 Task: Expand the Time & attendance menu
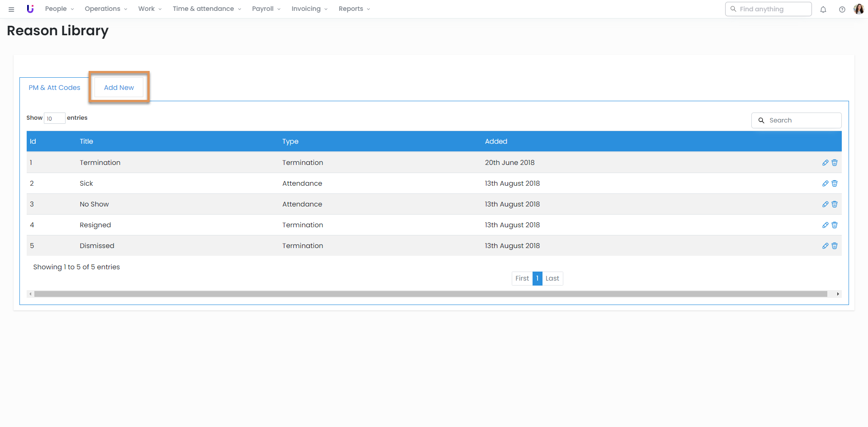pyautogui.click(x=207, y=9)
